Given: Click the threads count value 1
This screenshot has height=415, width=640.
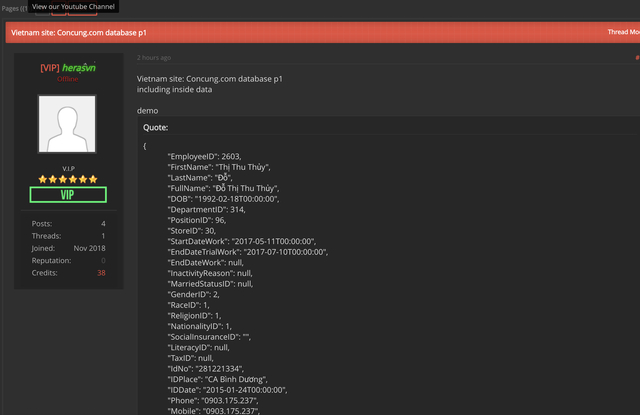Looking at the screenshot, I should [103, 235].
